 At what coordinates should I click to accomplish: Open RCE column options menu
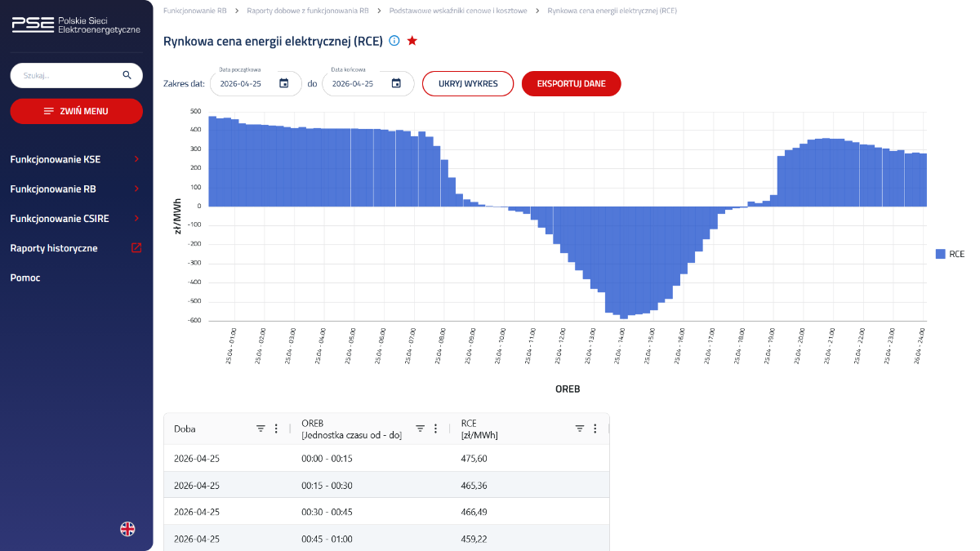[595, 429]
